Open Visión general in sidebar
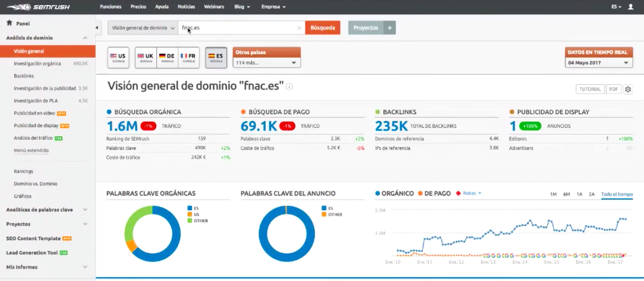The height and width of the screenshot is (281, 644). 48,51
